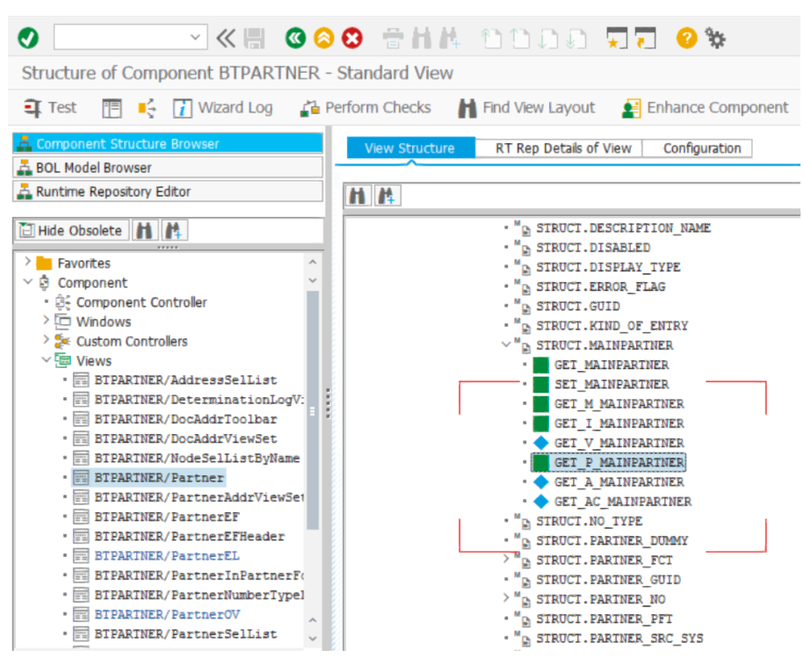Expand the Custom Controllers node
Screen dimensions: 804x672
point(47,340)
